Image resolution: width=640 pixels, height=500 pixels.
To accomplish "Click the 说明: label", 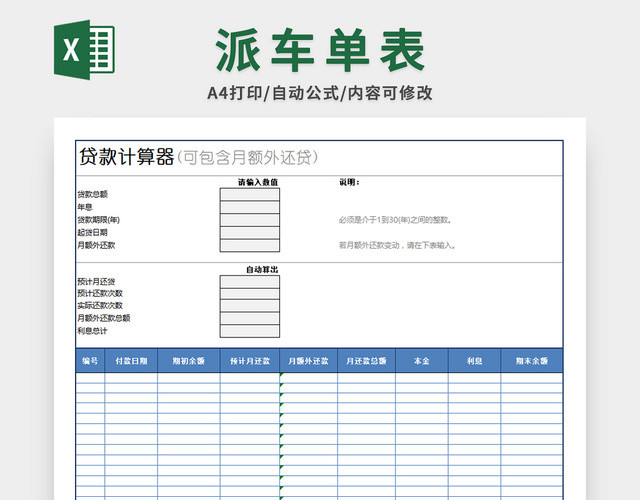I will point(349,182).
